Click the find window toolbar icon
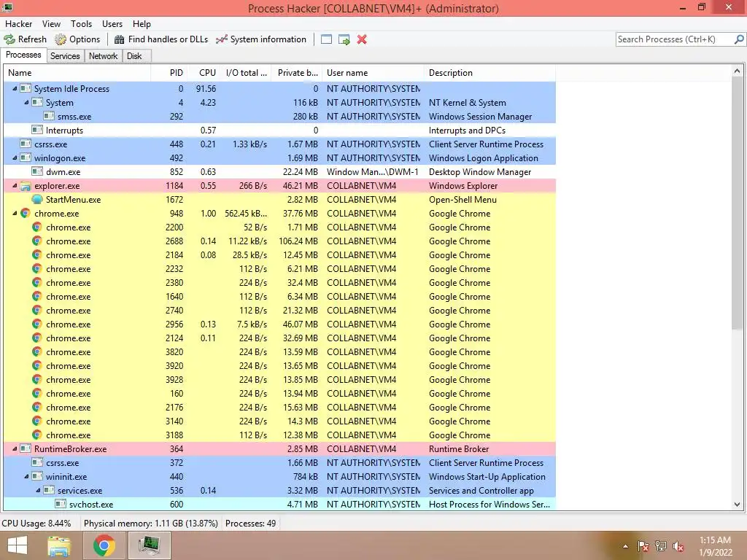 (x=326, y=39)
